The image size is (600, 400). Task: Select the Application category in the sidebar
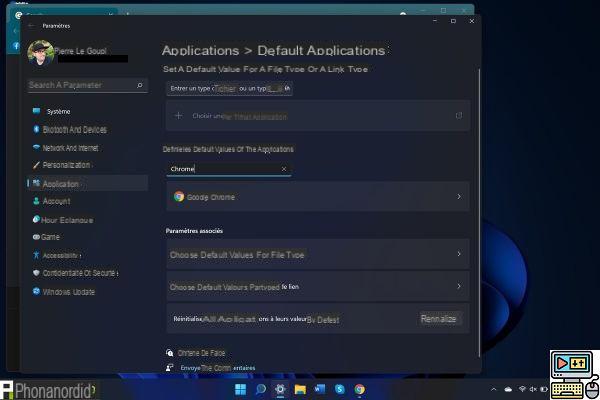click(88, 183)
